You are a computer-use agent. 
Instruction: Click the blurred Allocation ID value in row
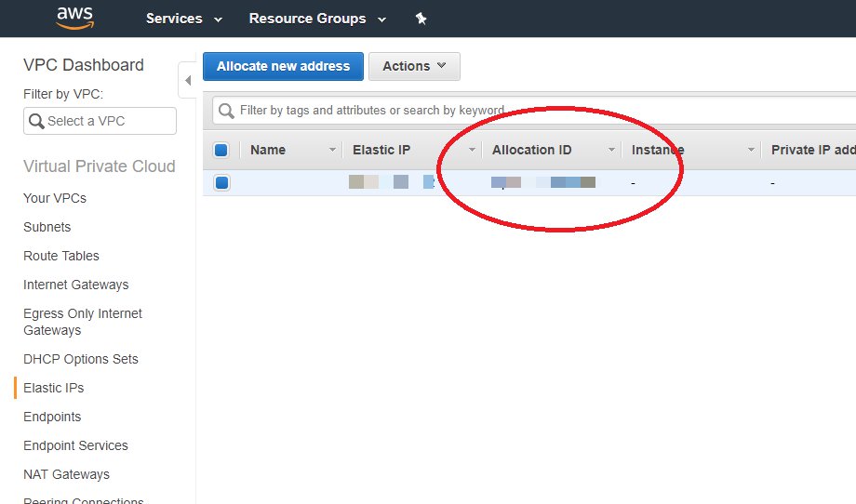point(543,182)
